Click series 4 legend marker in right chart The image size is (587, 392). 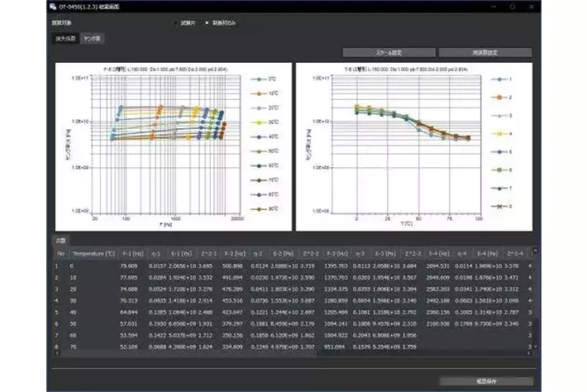click(497, 133)
